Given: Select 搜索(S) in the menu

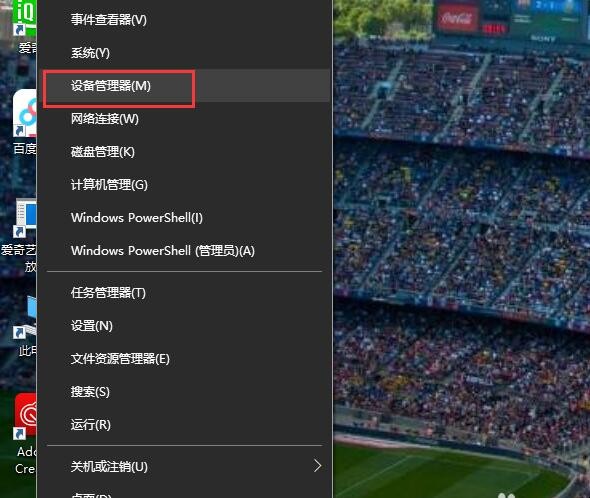Looking at the screenshot, I should tap(184, 392).
